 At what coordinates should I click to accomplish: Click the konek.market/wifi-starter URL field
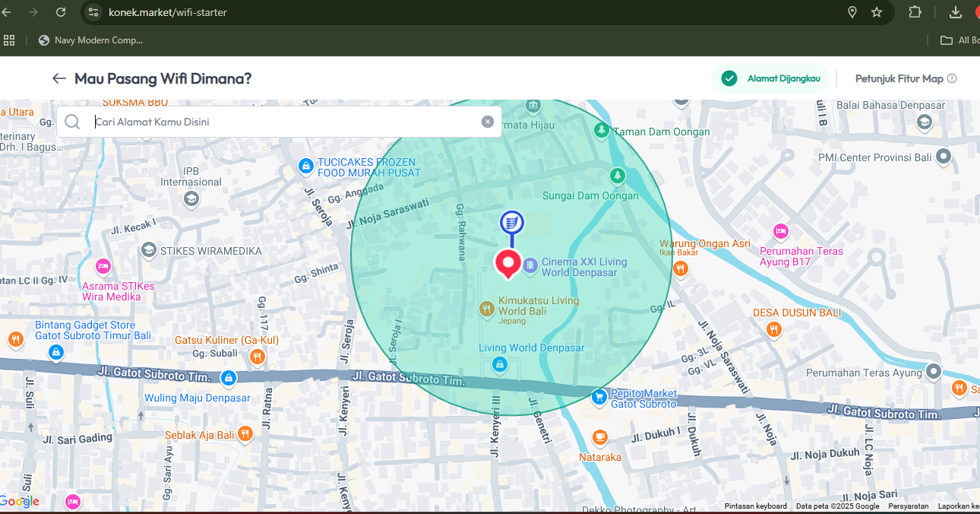167,12
